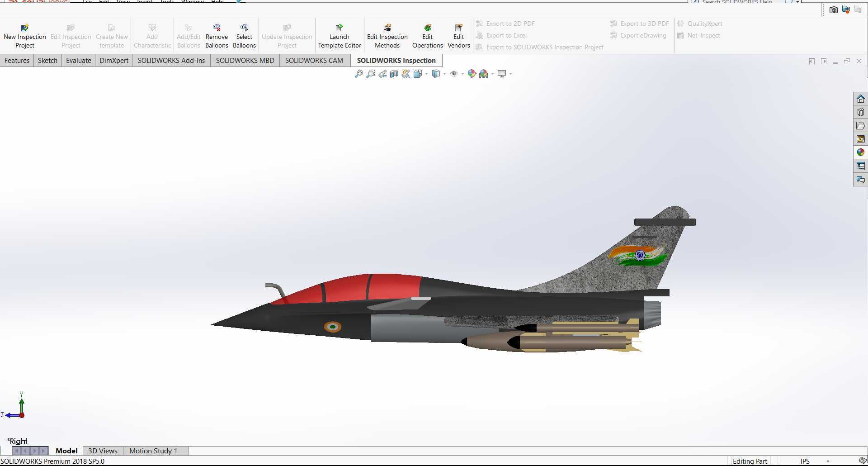This screenshot has width=868, height=466.
Task: Open the Design Library task pane
Action: 860,112
